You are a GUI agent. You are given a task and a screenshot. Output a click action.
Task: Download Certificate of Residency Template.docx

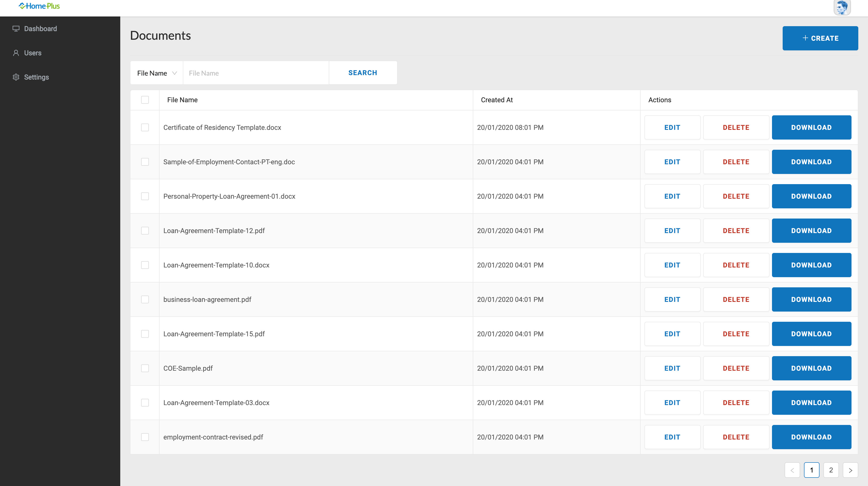point(812,127)
